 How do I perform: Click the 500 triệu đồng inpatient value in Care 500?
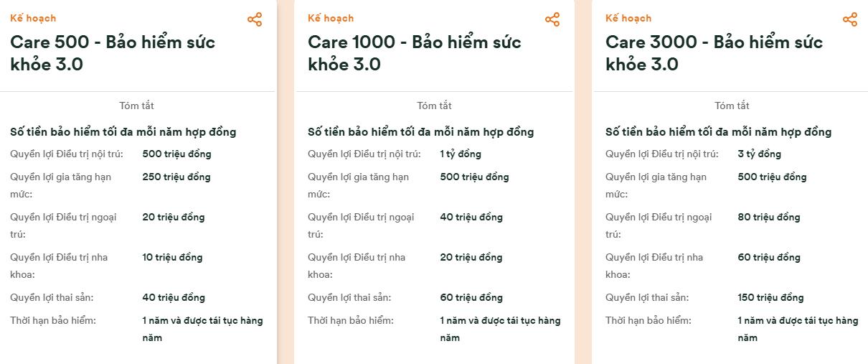[177, 154]
